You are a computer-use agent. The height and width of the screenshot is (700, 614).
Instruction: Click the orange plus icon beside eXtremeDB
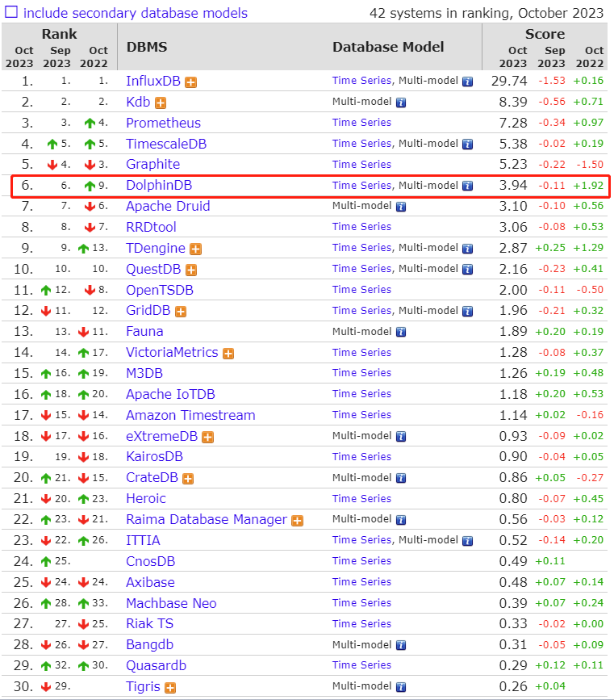point(208,437)
